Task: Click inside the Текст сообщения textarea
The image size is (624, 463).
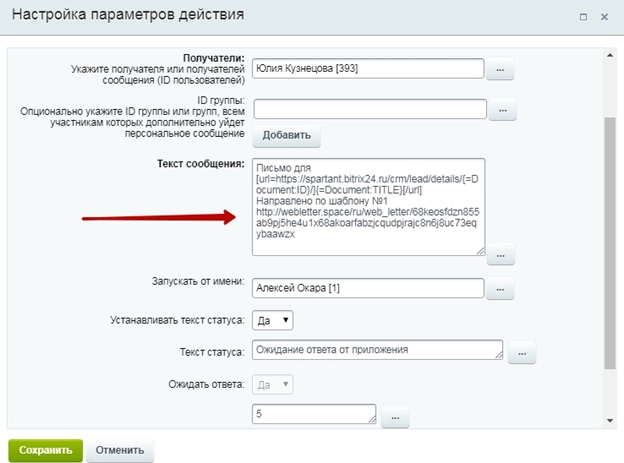Action: [x=369, y=207]
